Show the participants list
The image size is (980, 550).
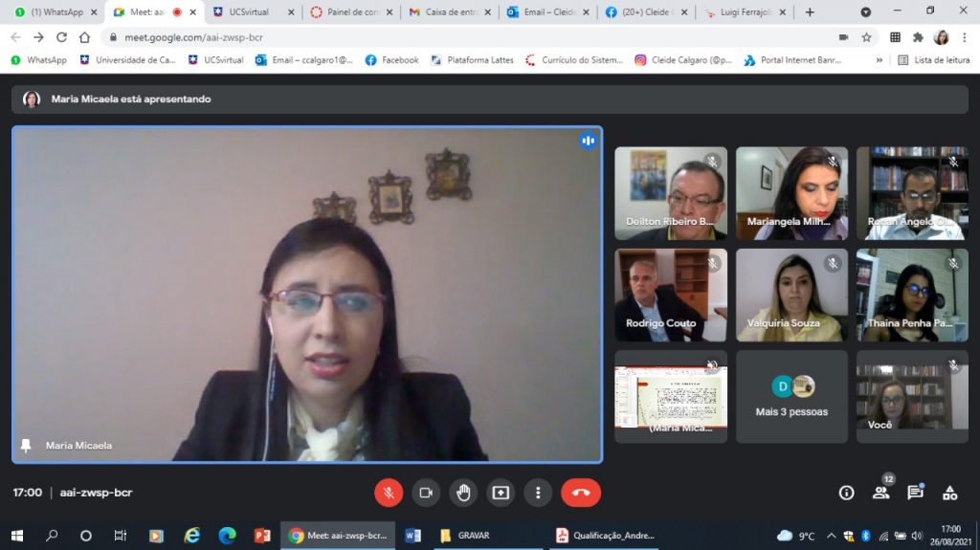(880, 493)
